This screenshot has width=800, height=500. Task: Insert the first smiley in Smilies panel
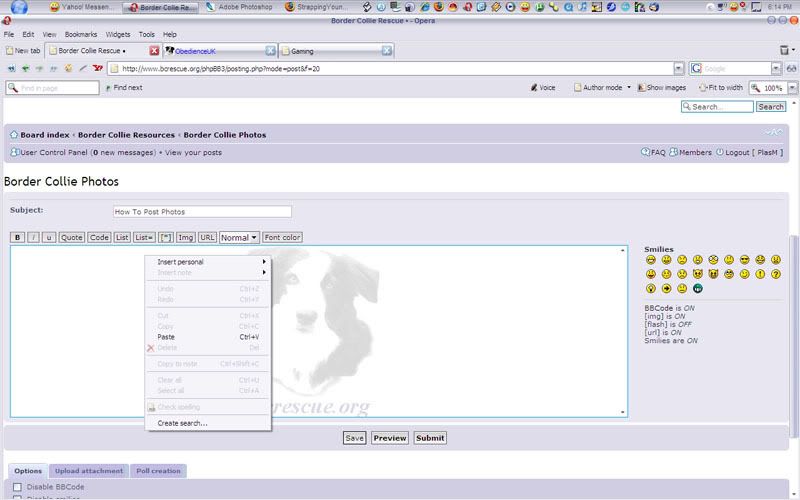[x=651, y=260]
